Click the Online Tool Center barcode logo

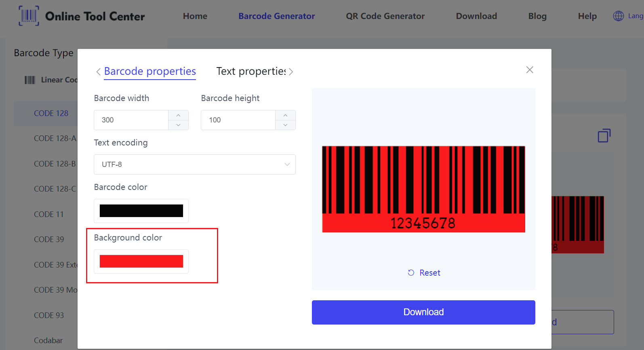[x=29, y=16]
